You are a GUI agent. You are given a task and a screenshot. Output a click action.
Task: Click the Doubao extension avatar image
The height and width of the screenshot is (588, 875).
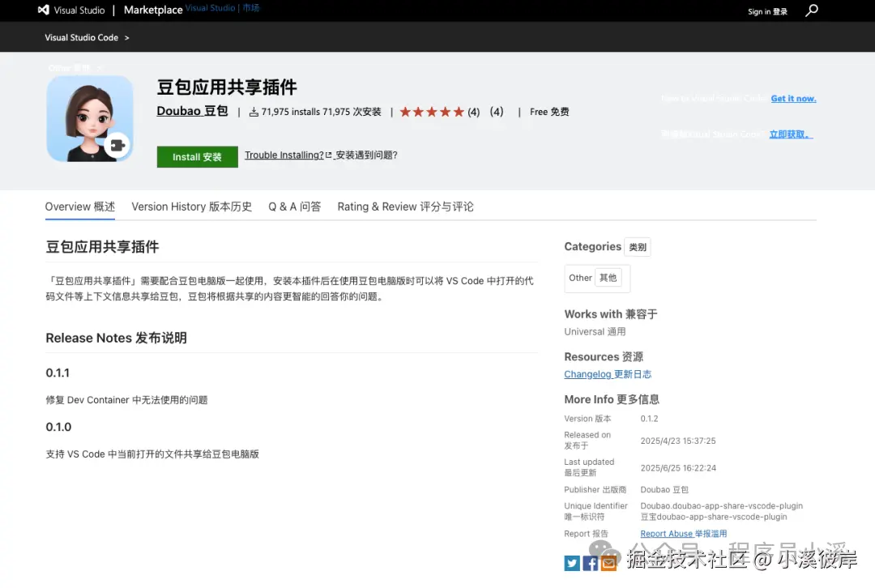click(90, 117)
